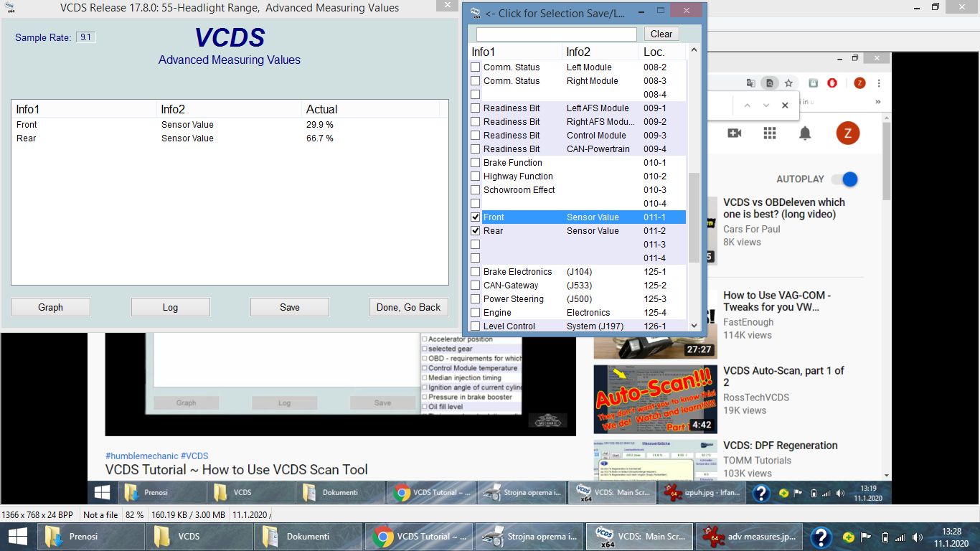
Task: Click the Save button in VCDS
Action: (x=290, y=307)
